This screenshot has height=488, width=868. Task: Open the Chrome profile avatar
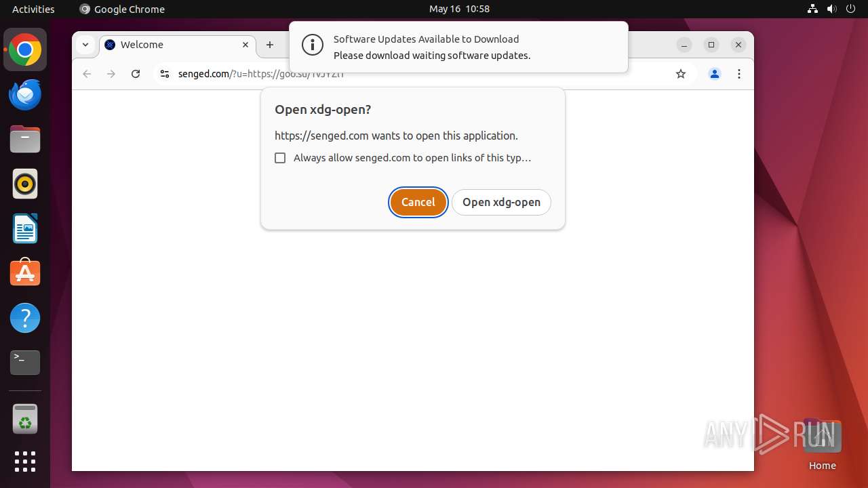(x=715, y=74)
